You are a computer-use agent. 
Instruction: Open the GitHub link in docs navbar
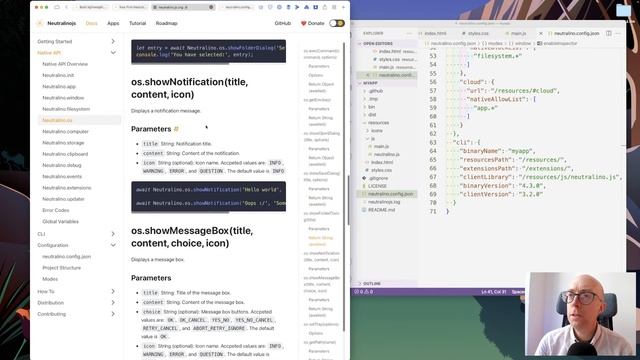282,23
